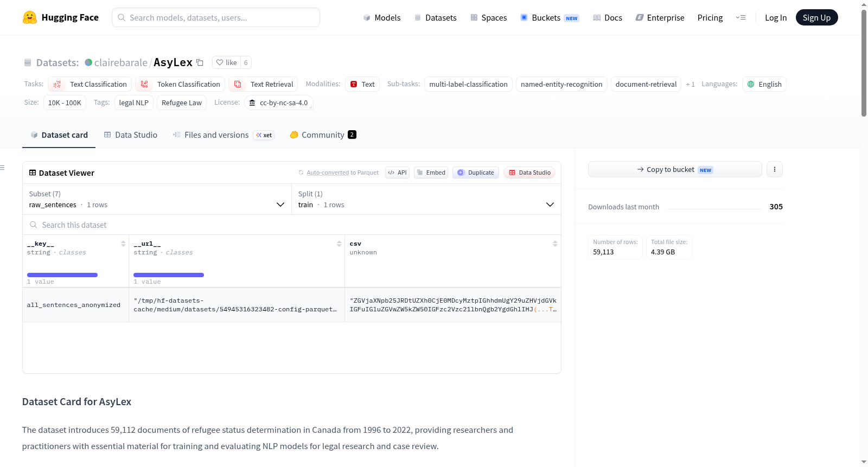Expand the Subset dropdown raw_sentences
The height and width of the screenshot is (467, 868).
[x=157, y=199]
